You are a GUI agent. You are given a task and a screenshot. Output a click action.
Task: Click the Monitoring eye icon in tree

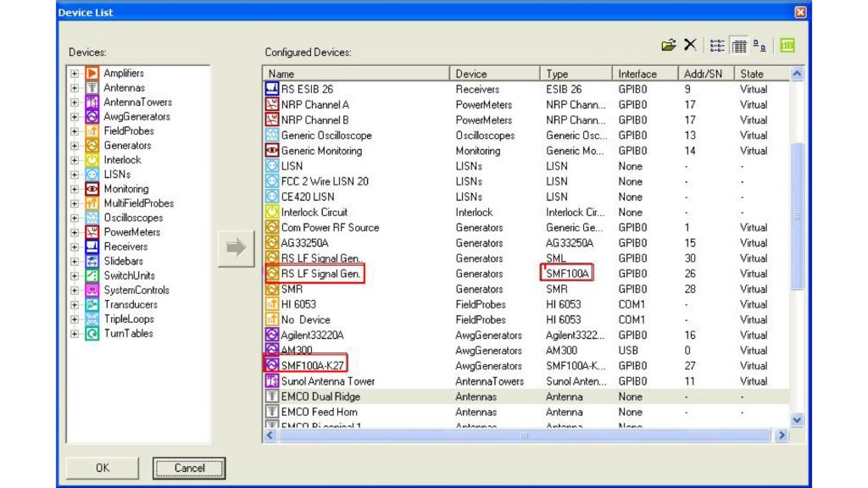pyautogui.click(x=92, y=189)
